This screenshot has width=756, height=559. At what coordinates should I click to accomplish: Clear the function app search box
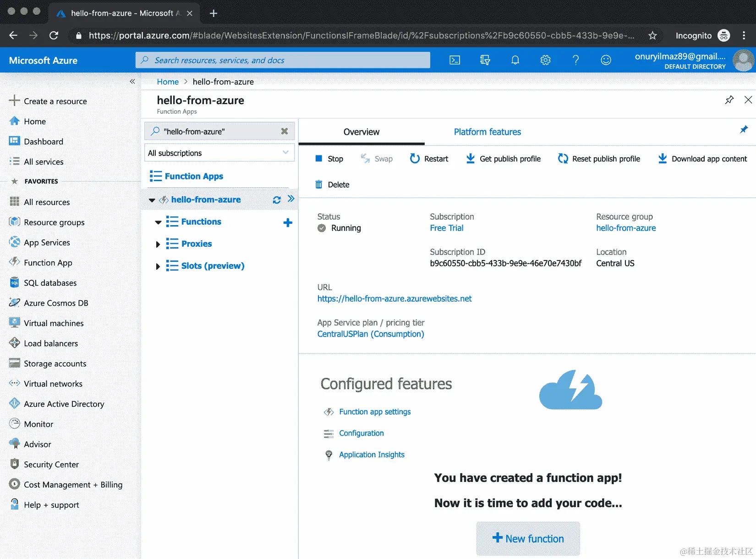(x=284, y=131)
